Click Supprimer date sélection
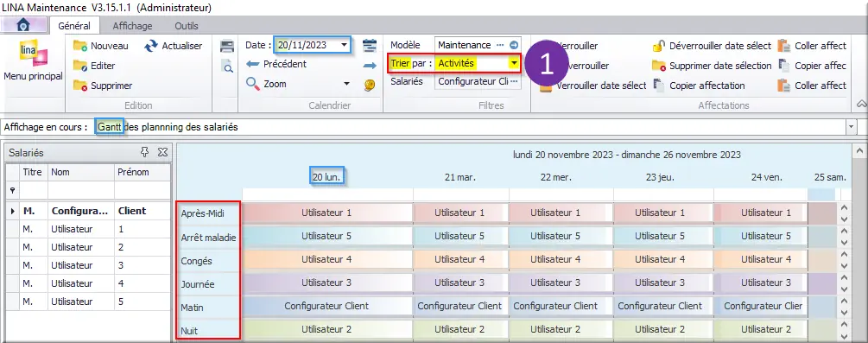868x343 pixels. coord(712,66)
